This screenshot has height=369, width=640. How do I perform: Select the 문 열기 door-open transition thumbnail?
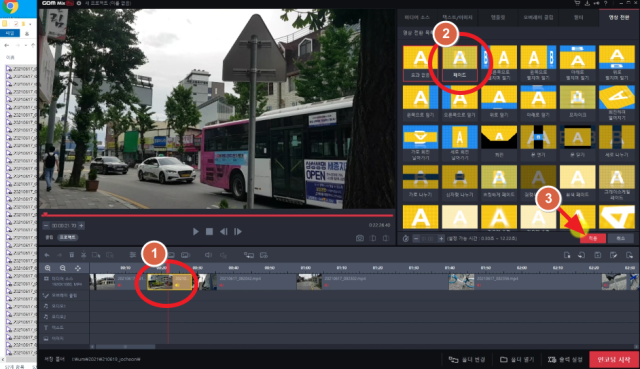[x=538, y=142]
